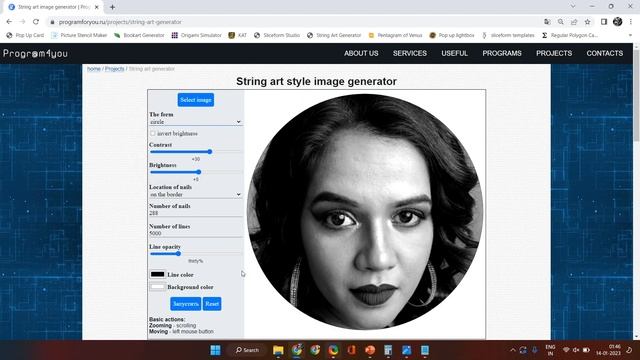The height and width of the screenshot is (360, 640).
Task: Open the browser side panel icon
Action: tap(604, 22)
